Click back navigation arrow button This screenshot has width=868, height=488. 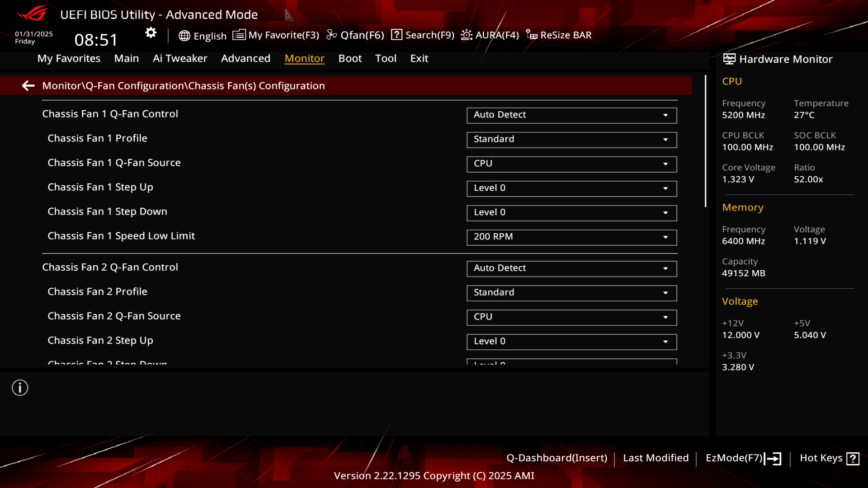point(28,85)
